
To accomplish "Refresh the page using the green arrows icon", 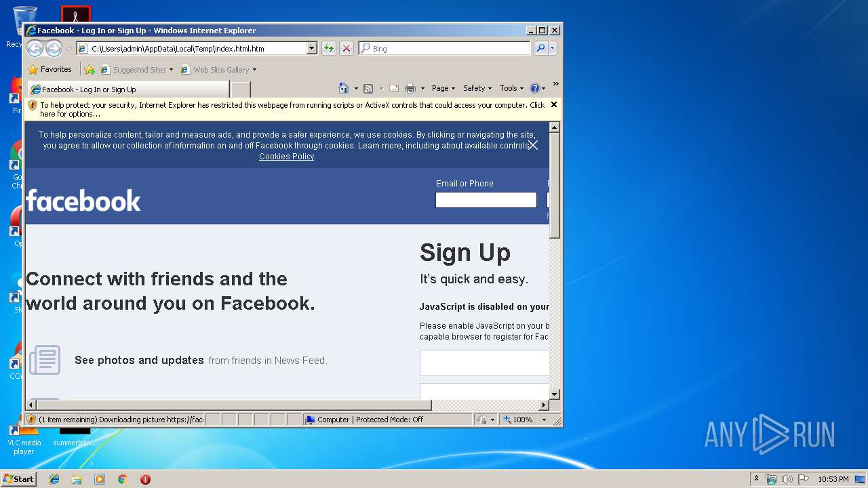I will [x=329, y=48].
